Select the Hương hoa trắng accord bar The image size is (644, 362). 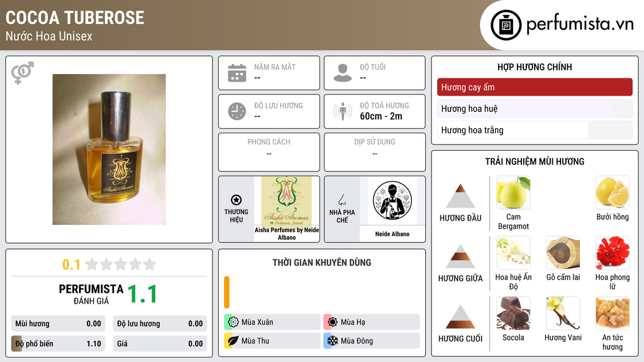click(535, 130)
